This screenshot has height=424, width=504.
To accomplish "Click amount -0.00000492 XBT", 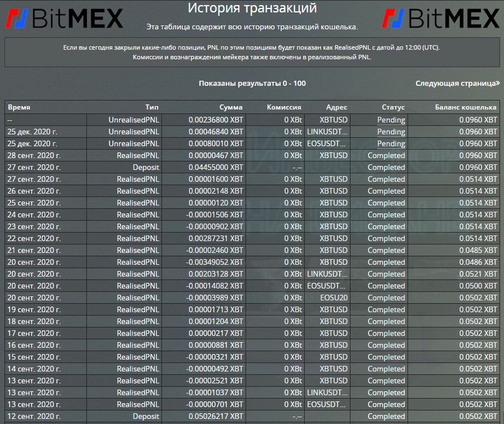I will point(214,369).
